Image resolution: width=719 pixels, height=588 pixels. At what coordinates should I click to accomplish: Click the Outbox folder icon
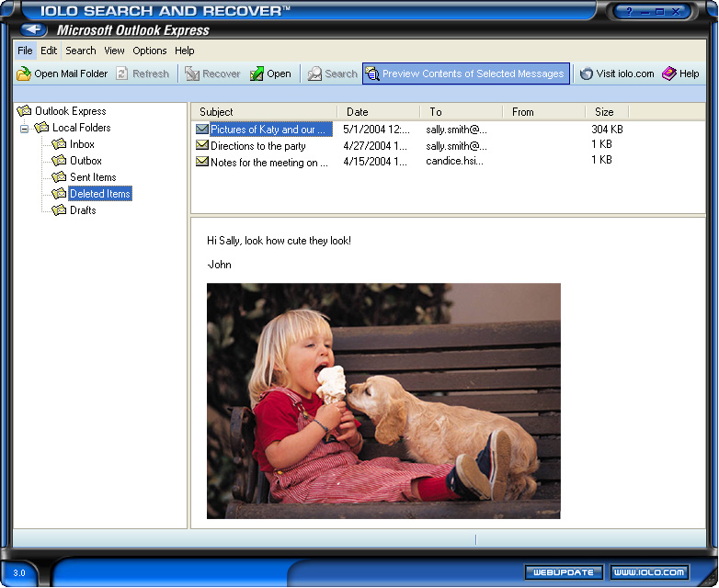tap(59, 161)
